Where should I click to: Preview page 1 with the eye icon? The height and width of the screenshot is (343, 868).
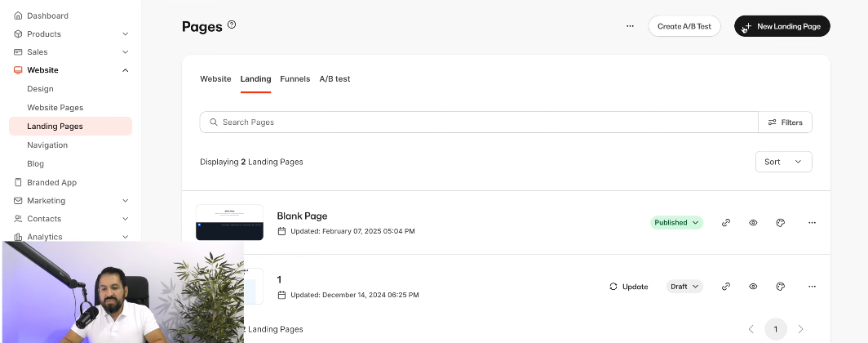[753, 287]
